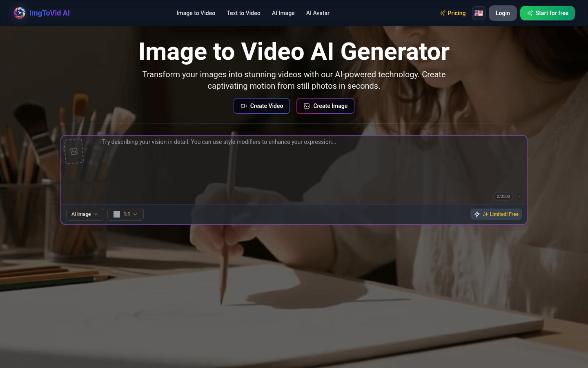Open the ImgToVid AI brand name link
This screenshot has width=588, height=368.
49,13
